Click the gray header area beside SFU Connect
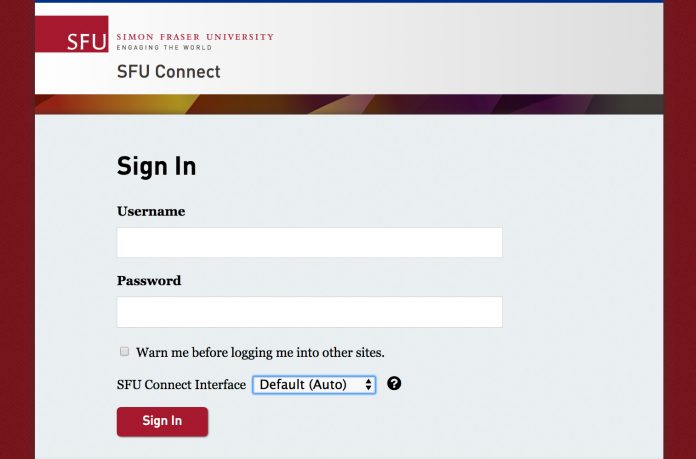 (x=450, y=60)
